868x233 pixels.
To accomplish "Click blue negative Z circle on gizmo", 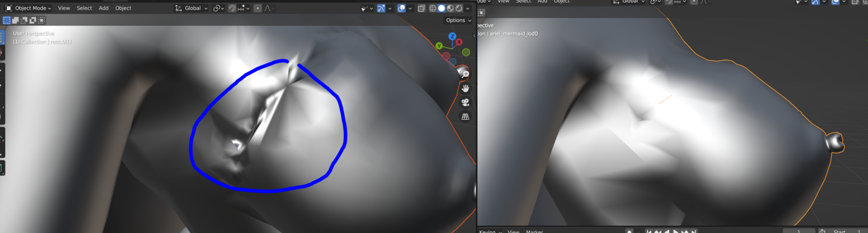I will pos(453,61).
